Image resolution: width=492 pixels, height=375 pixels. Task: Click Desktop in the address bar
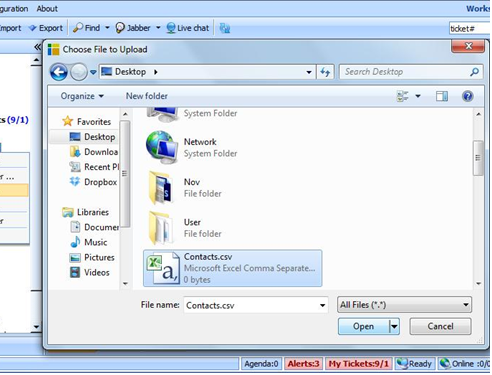pyautogui.click(x=130, y=72)
